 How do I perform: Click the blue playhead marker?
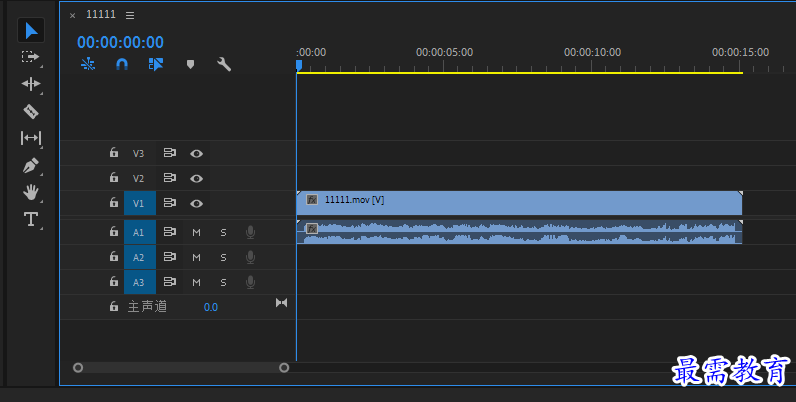pyautogui.click(x=299, y=65)
